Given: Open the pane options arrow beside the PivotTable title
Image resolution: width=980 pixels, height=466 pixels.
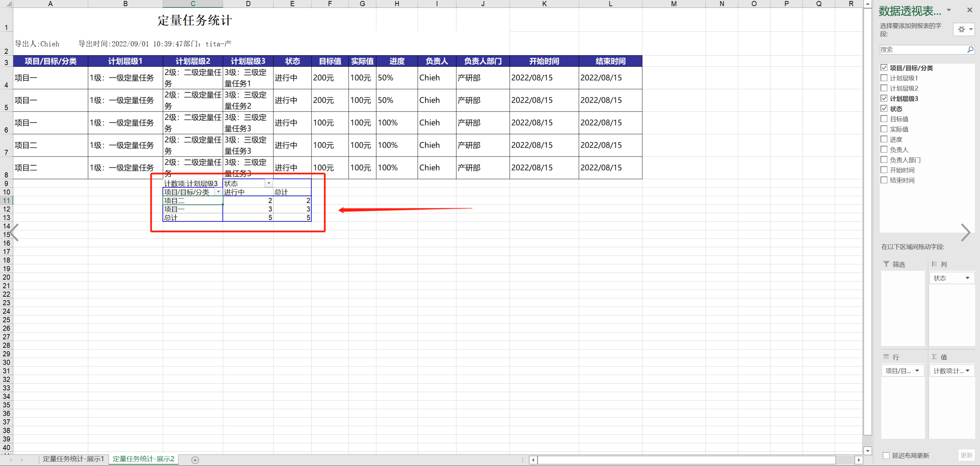Looking at the screenshot, I should (949, 10).
